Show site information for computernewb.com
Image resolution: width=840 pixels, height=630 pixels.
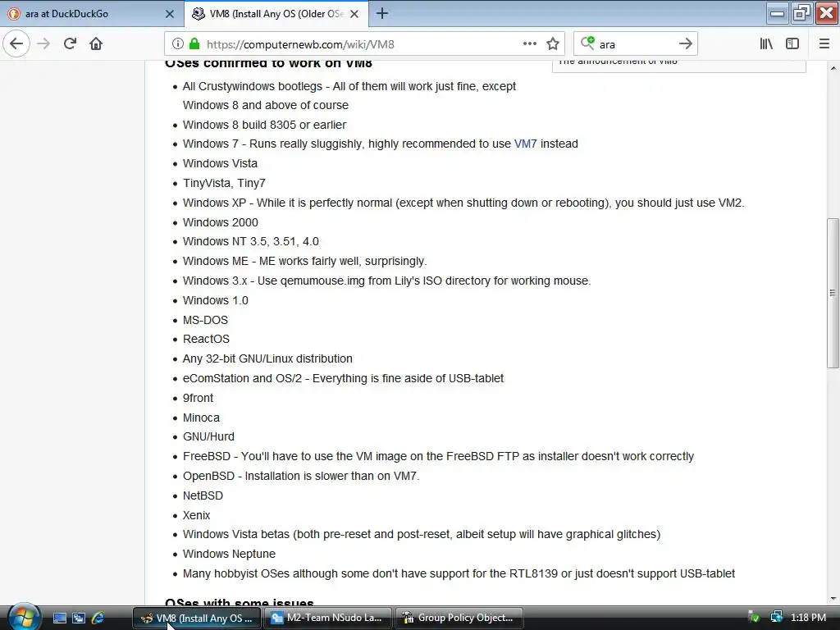(178, 44)
